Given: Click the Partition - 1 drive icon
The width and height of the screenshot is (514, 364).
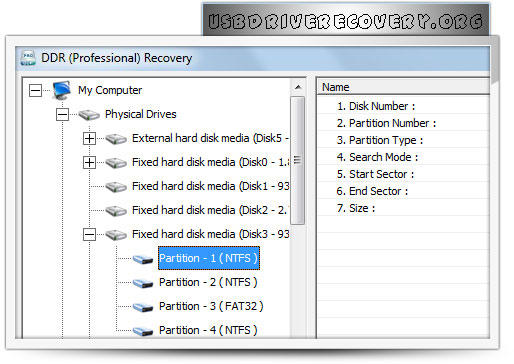Looking at the screenshot, I should pos(143,259).
